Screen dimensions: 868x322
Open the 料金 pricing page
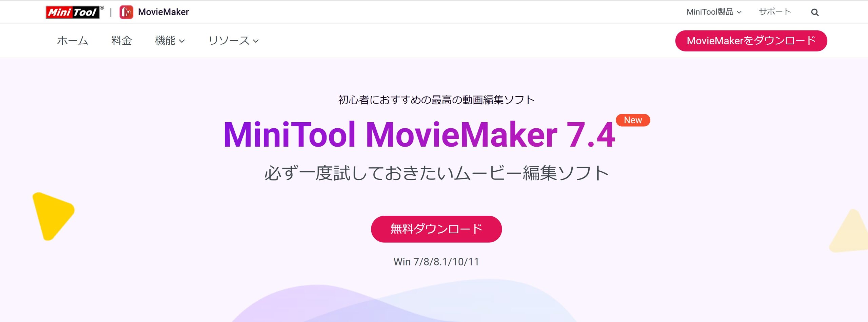[x=121, y=41]
